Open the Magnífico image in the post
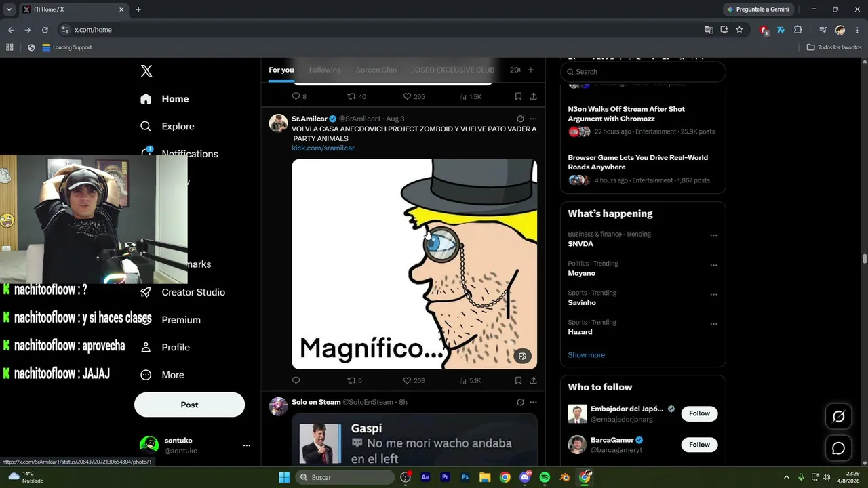Screen dimensions: 868x488 click(x=414, y=264)
